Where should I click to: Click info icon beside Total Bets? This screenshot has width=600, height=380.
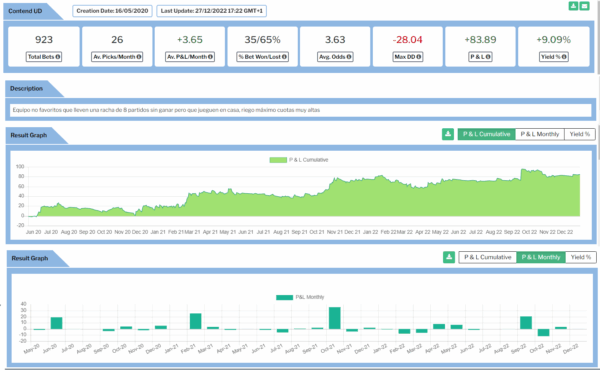[x=58, y=57]
